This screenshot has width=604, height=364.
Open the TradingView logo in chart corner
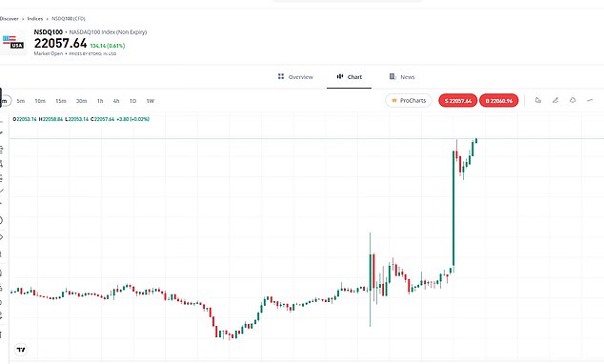21,350
